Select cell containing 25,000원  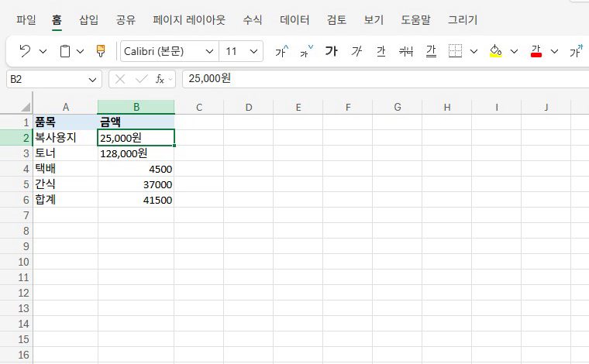(136, 138)
